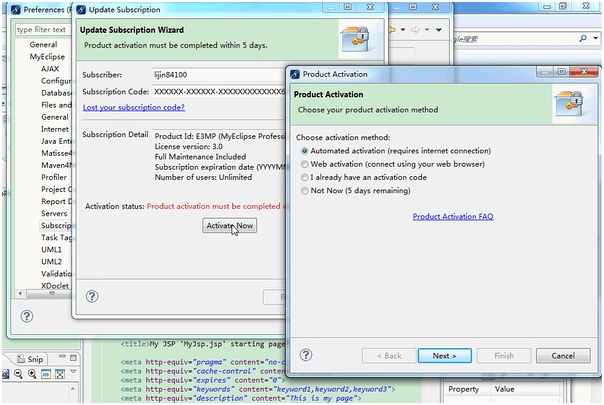
Task: Click the Subscriber name field
Action: point(220,75)
